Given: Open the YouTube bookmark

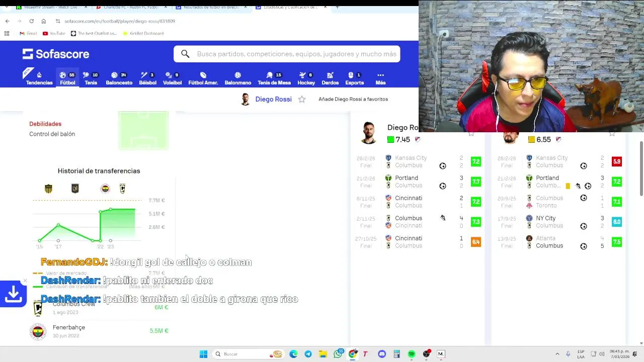Looking at the screenshot, I should coord(54,33).
